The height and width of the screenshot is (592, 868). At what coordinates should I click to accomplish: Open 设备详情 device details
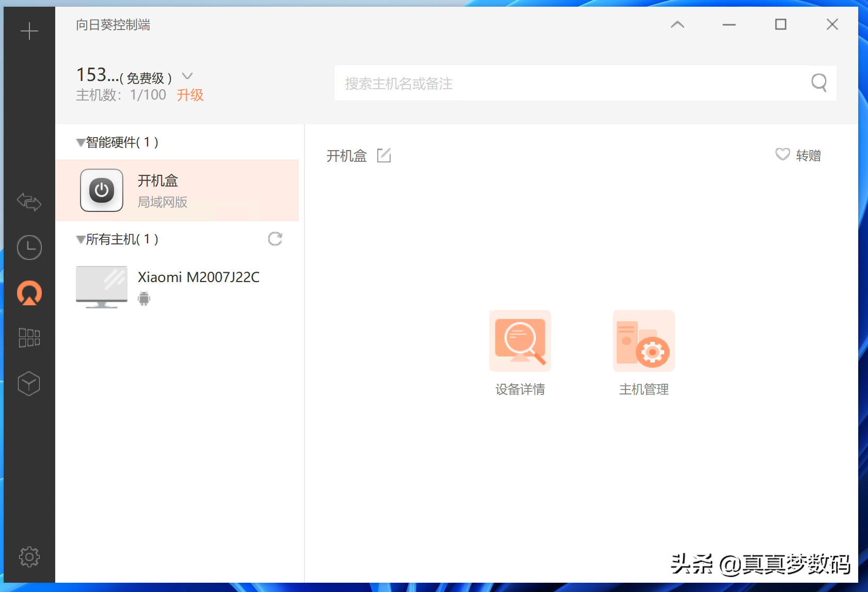point(520,353)
